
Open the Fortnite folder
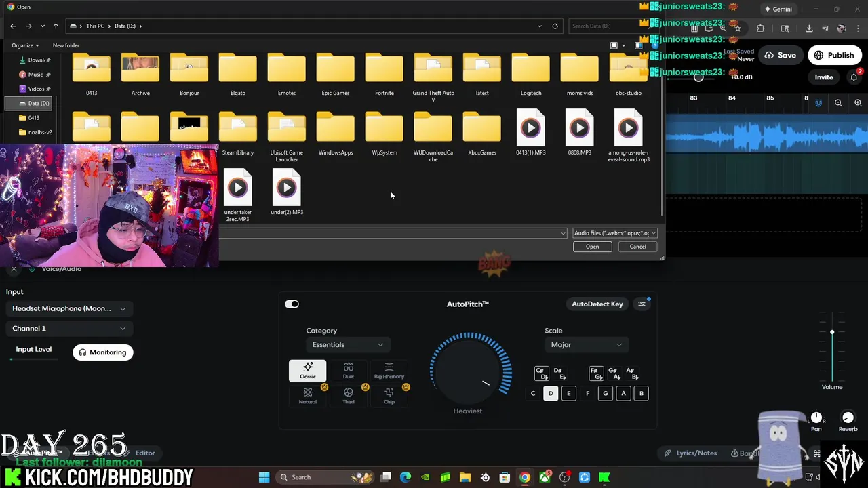[384, 75]
